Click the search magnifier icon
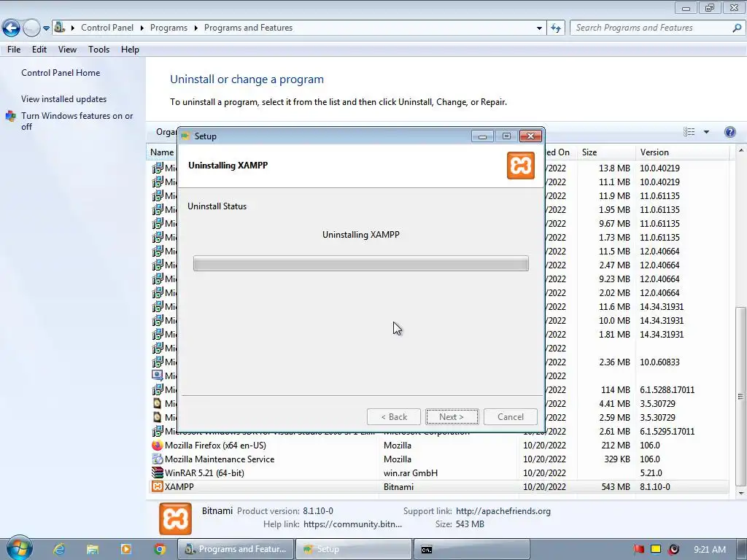Viewport: 747px width, 560px height. point(737,28)
